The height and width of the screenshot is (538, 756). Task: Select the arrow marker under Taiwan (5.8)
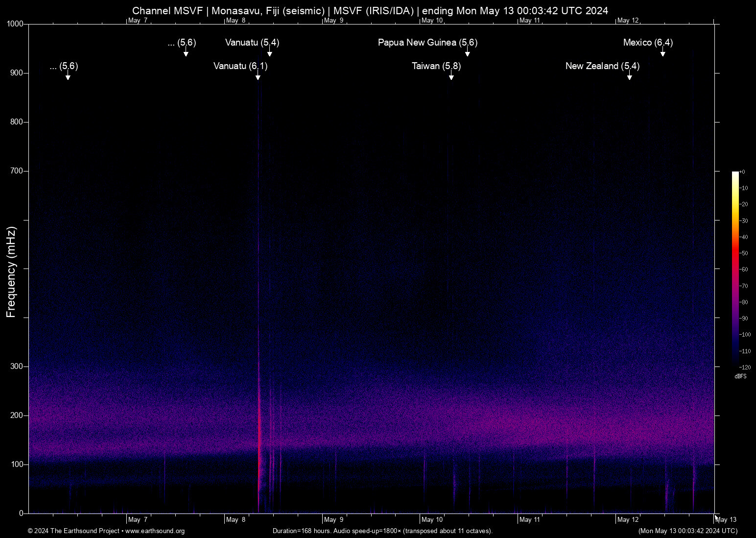(451, 76)
